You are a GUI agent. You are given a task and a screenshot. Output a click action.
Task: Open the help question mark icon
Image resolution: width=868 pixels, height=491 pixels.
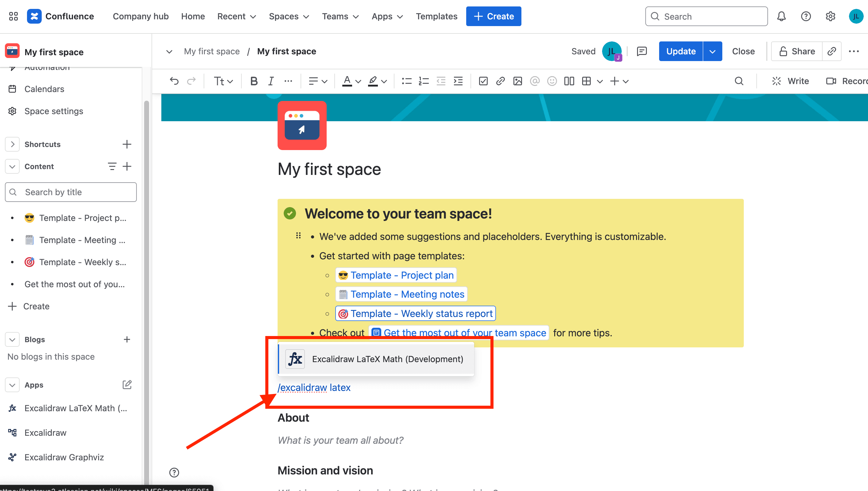pos(806,16)
